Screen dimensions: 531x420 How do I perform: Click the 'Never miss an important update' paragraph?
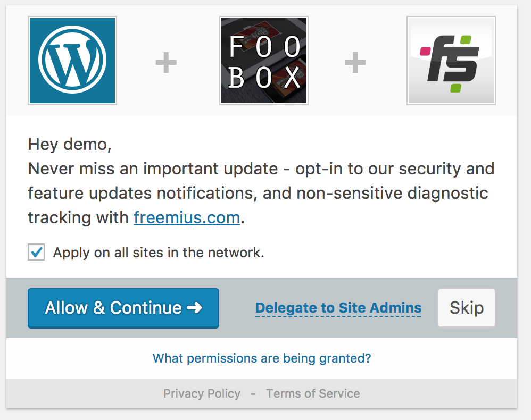click(261, 169)
